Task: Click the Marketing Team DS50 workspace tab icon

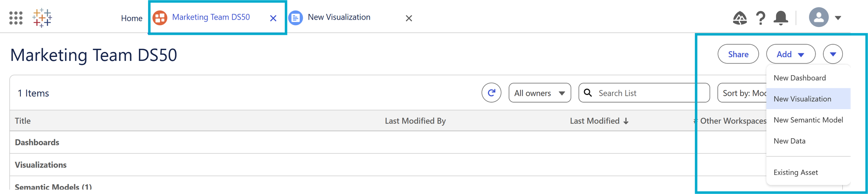Action: click(x=160, y=18)
